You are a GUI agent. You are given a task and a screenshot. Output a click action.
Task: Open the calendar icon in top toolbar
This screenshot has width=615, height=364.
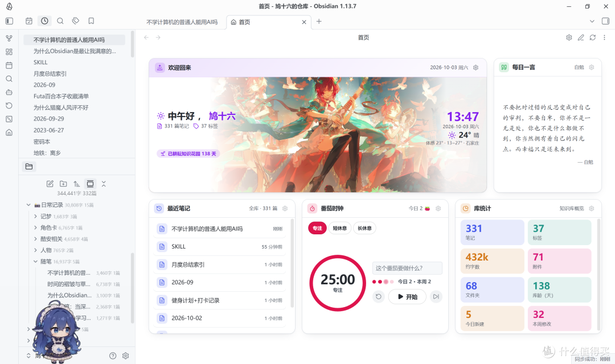(x=29, y=21)
